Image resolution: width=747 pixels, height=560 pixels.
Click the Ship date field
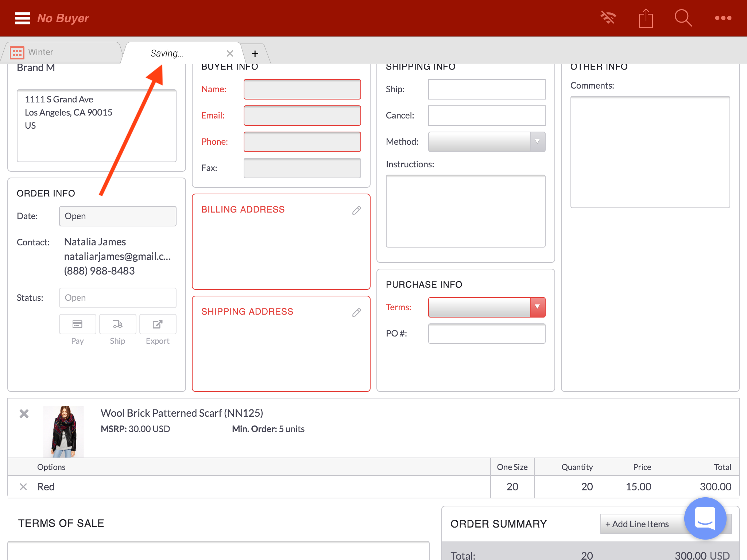(x=487, y=89)
